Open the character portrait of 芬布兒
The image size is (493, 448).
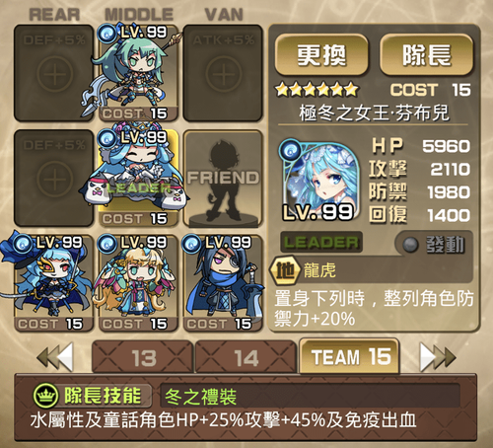(x=319, y=182)
